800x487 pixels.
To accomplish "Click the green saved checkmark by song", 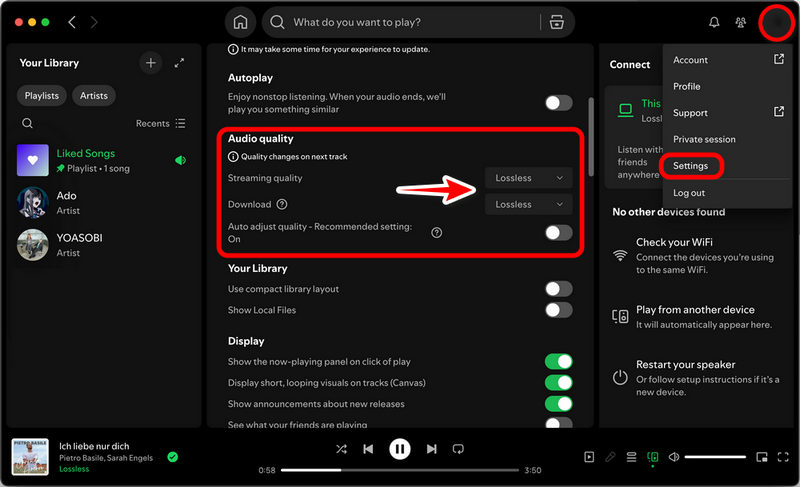I will (172, 457).
